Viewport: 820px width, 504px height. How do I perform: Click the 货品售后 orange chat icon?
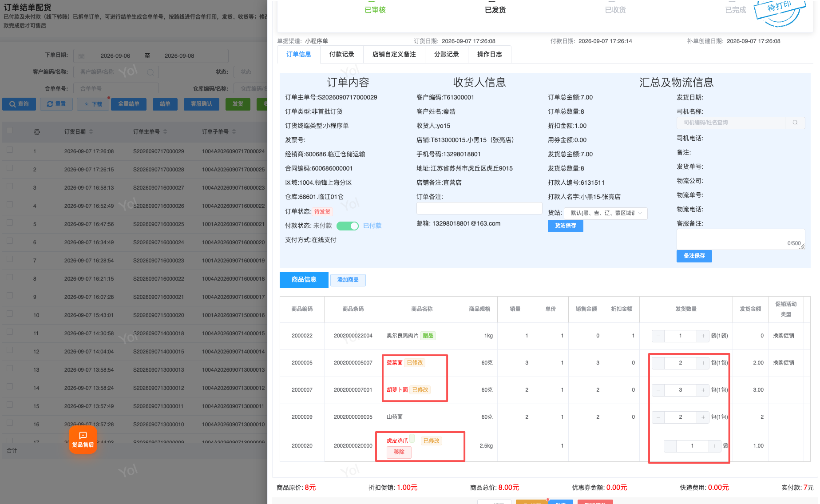[x=83, y=439]
